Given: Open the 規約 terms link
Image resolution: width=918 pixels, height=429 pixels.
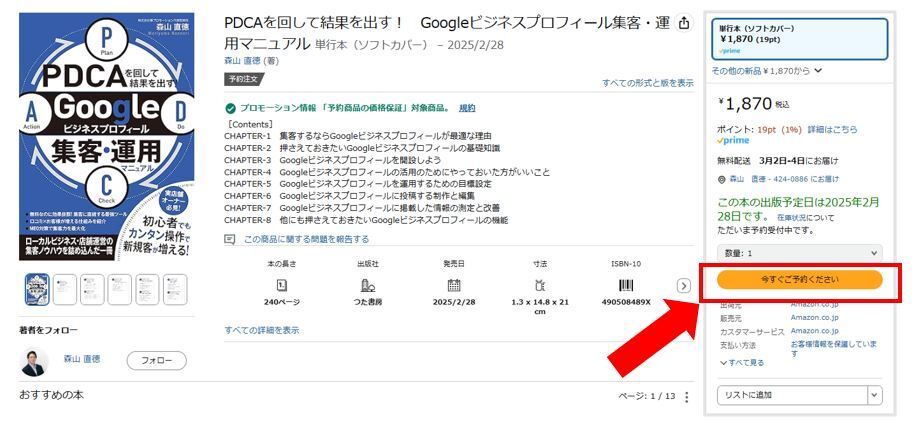Looking at the screenshot, I should click(467, 108).
